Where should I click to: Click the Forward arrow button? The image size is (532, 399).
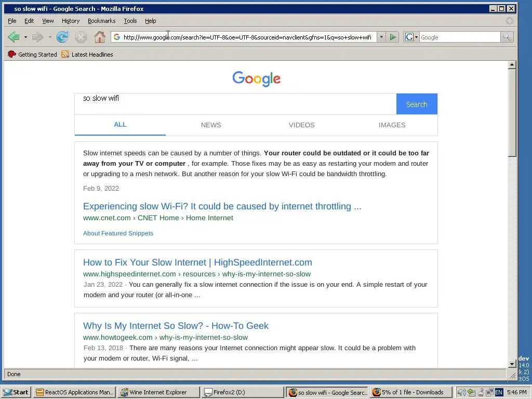click(37, 37)
